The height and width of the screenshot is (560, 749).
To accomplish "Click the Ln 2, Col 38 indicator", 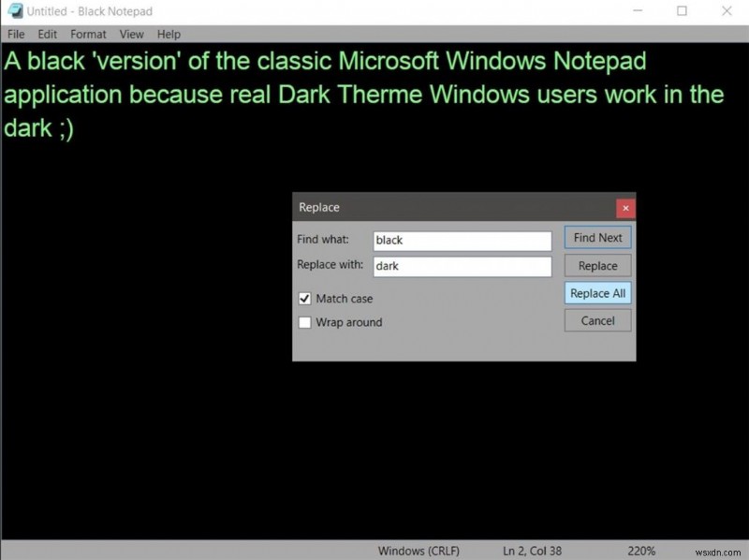I will pos(530,551).
